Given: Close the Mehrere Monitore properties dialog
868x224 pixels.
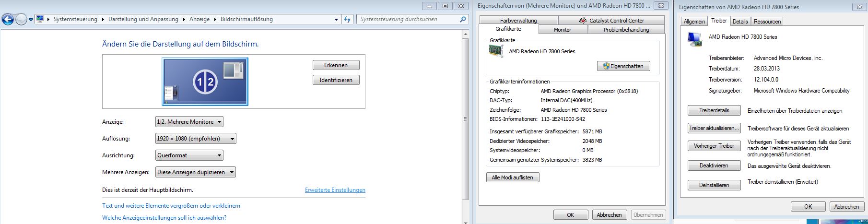Looking at the screenshot, I should (x=661, y=6).
